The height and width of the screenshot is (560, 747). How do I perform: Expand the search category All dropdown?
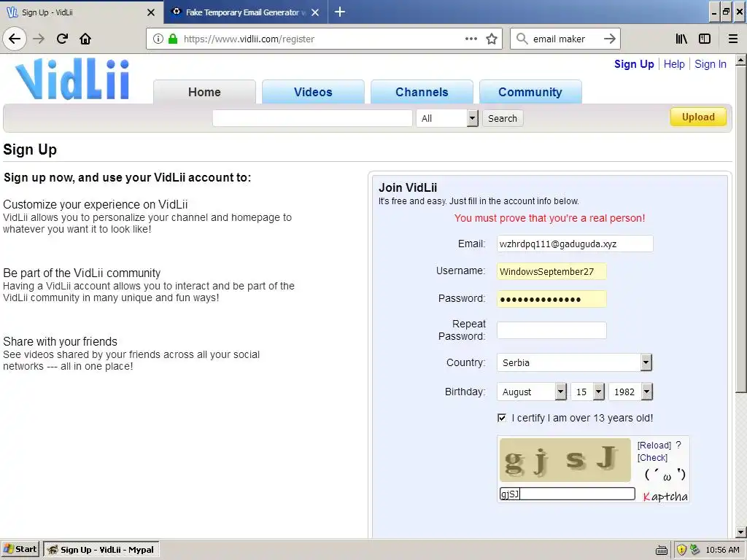(447, 118)
